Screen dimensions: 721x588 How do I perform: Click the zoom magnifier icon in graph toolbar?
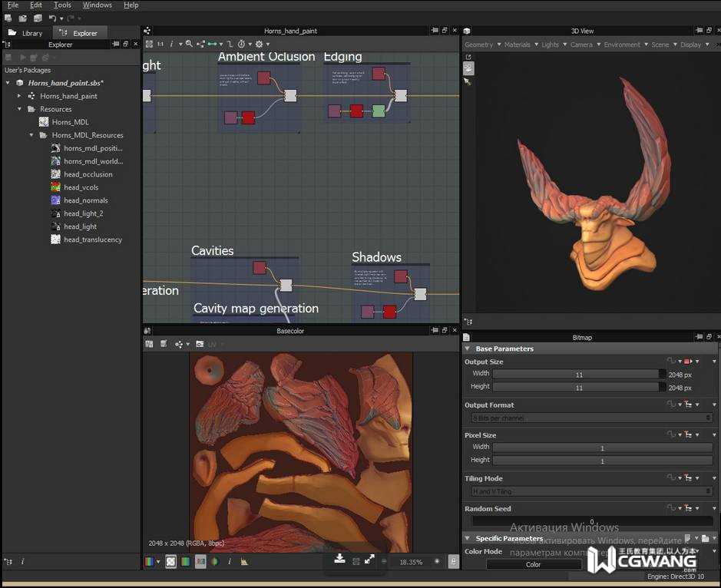pyautogui.click(x=189, y=45)
